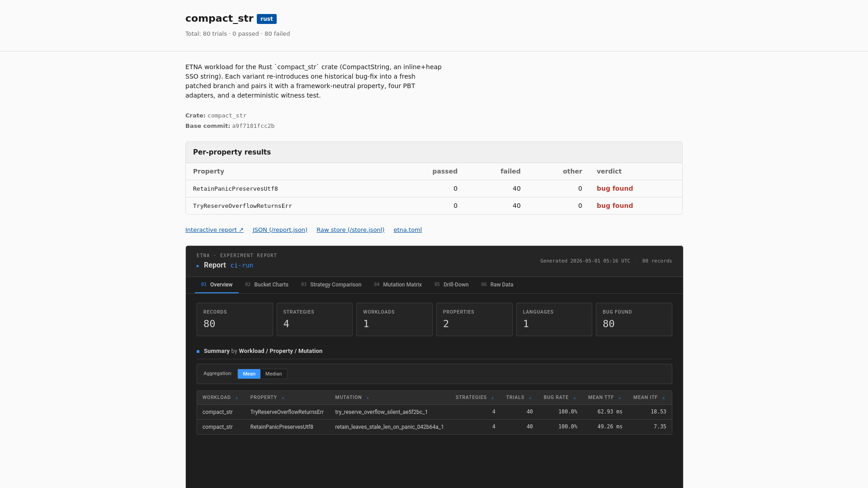Open the Raw Data tab
The image size is (868, 488).
[497, 285]
